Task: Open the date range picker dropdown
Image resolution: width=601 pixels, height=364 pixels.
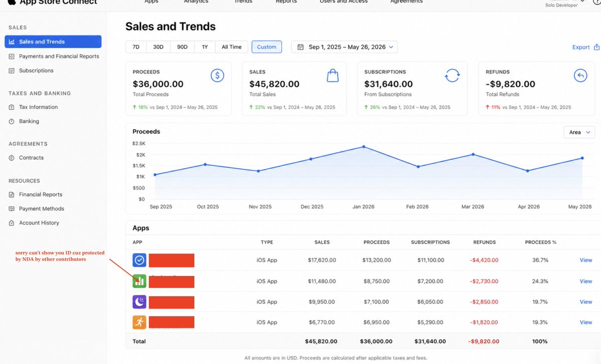Action: 345,47
